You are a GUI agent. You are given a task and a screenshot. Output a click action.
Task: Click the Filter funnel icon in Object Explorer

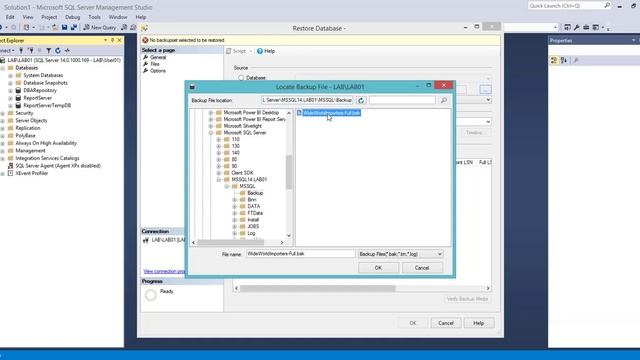(49, 50)
